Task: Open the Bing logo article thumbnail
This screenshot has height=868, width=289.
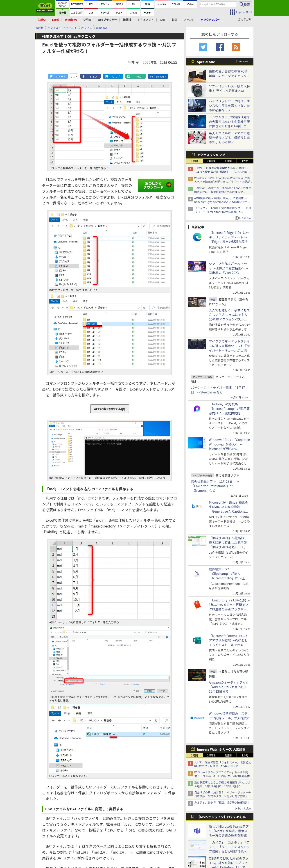Action: coord(197,506)
